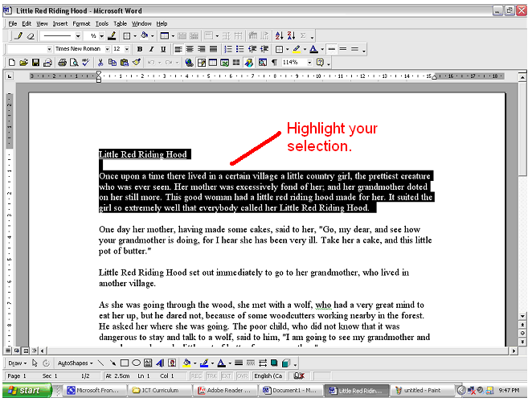Set Justify paragraph alignment
Viewport: 532px width, 402px height.
pos(214,49)
